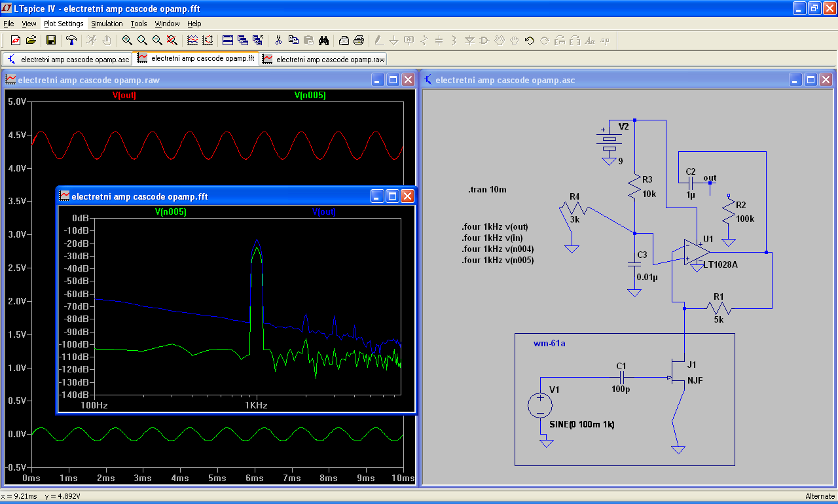Close the FFT plot window
Viewport: 838px width, 504px height.
(x=408, y=196)
